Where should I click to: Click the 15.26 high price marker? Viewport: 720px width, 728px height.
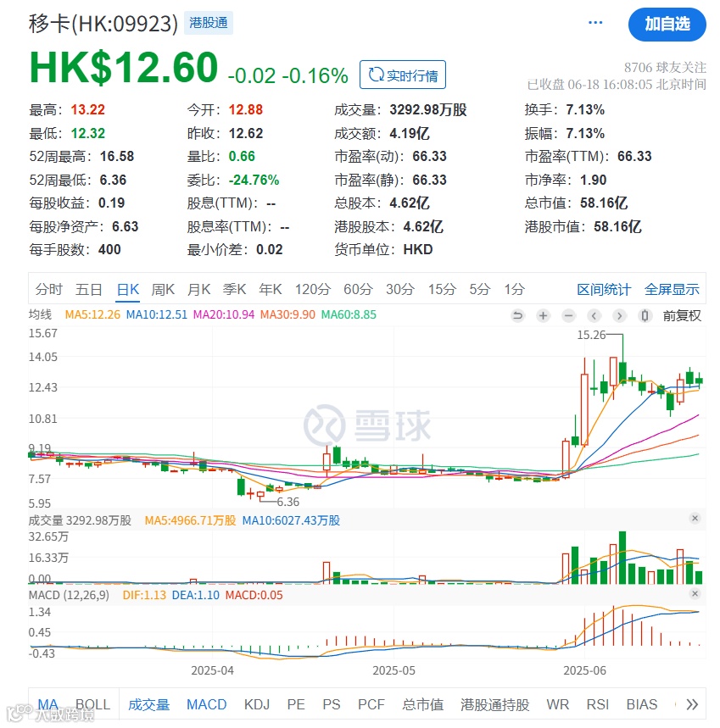point(591,335)
